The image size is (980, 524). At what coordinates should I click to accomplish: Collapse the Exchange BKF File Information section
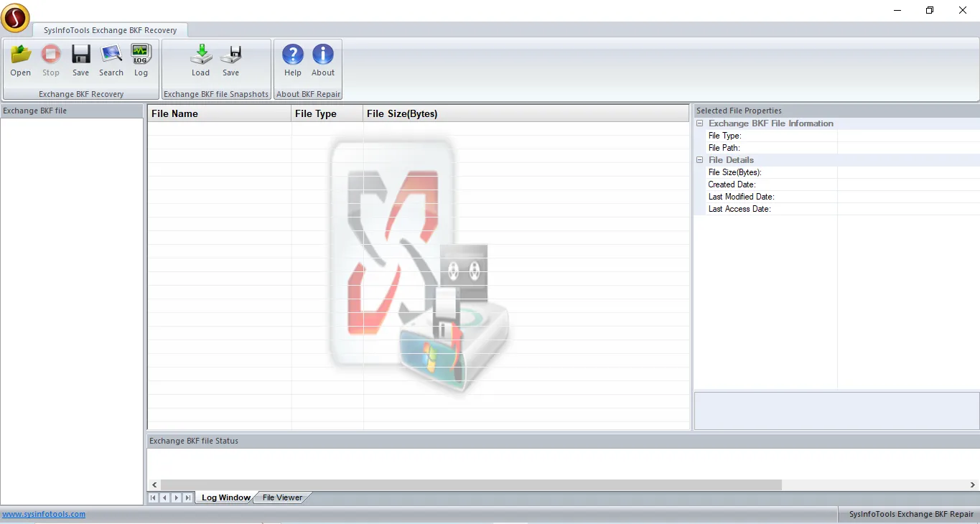pyautogui.click(x=700, y=123)
